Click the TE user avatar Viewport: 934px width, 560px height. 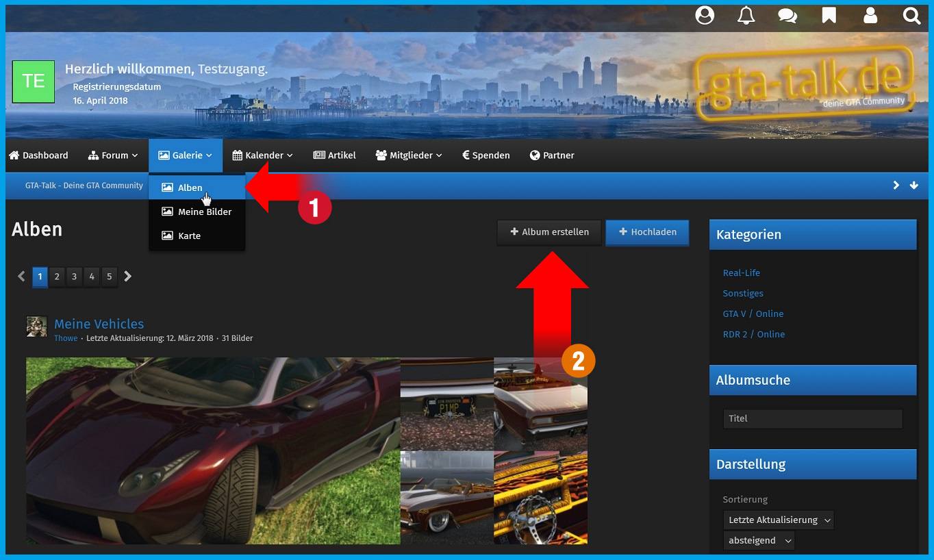[34, 81]
